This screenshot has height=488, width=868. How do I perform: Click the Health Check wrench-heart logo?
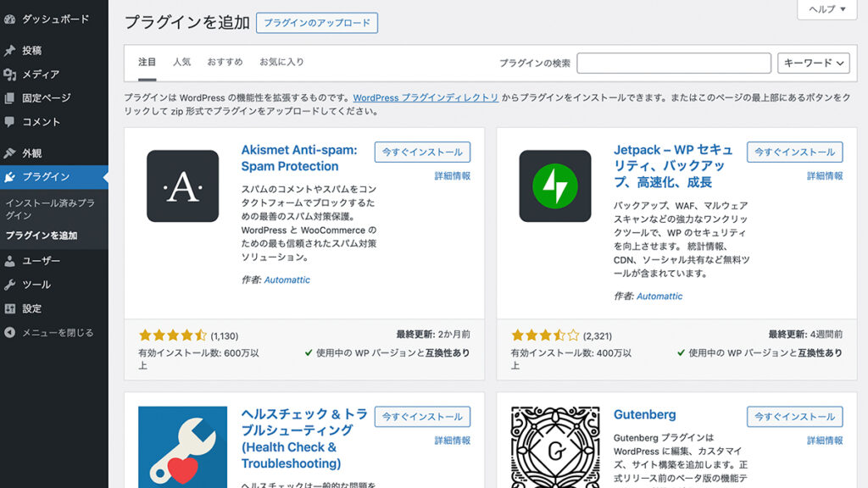(x=183, y=447)
